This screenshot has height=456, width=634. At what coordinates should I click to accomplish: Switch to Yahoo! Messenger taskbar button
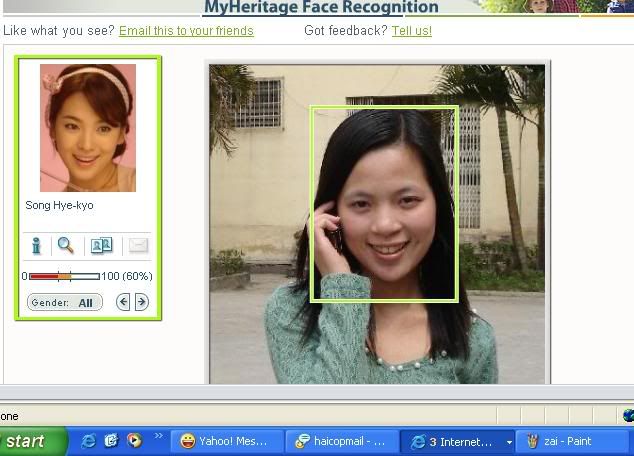(x=227, y=441)
